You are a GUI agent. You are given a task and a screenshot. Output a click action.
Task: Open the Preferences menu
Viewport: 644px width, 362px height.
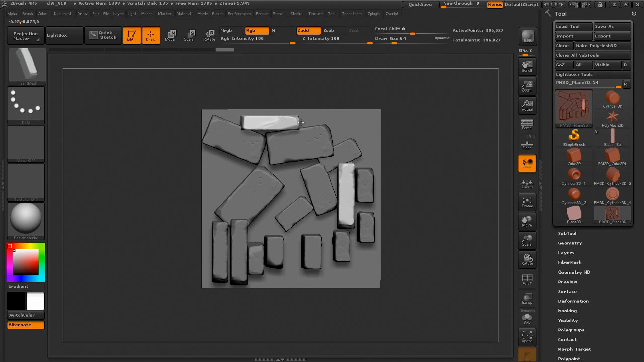[238, 14]
